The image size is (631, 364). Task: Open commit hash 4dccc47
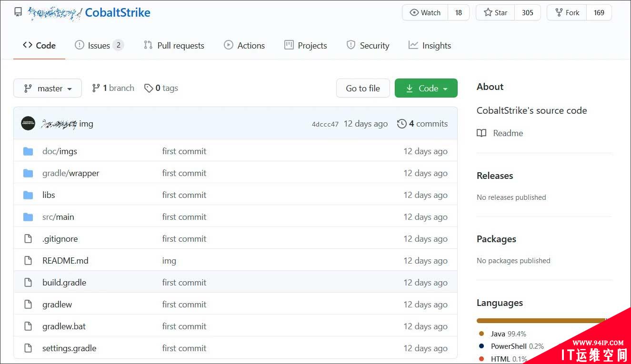click(325, 124)
